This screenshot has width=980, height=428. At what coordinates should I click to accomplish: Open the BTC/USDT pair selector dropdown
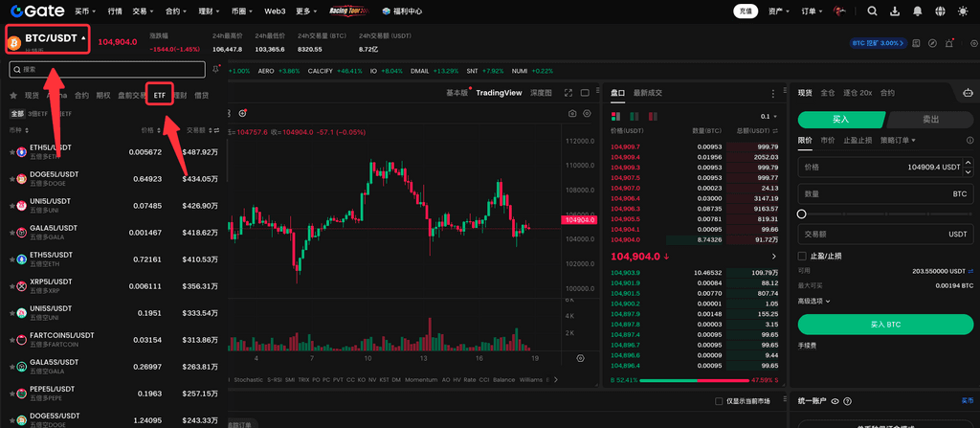pyautogui.click(x=48, y=38)
